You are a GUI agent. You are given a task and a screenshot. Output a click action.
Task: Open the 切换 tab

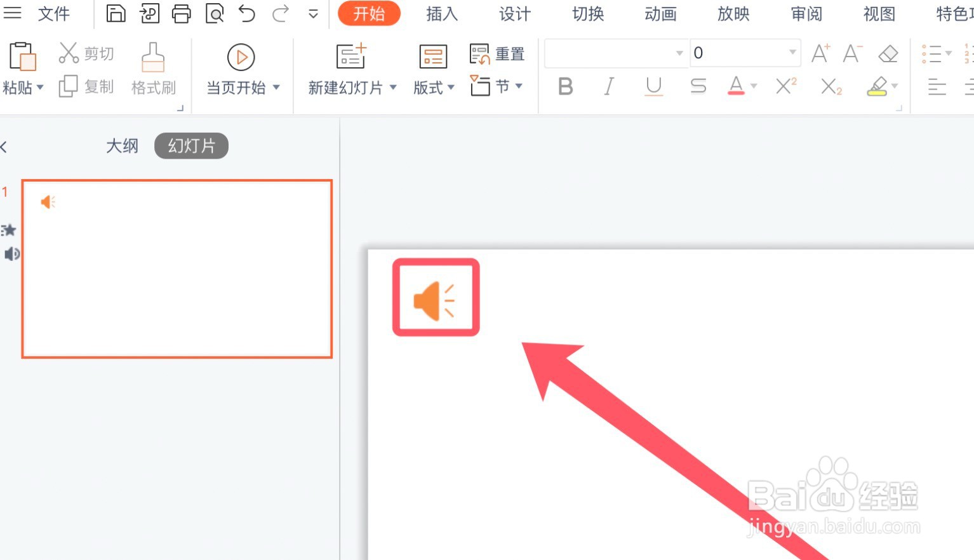click(587, 14)
